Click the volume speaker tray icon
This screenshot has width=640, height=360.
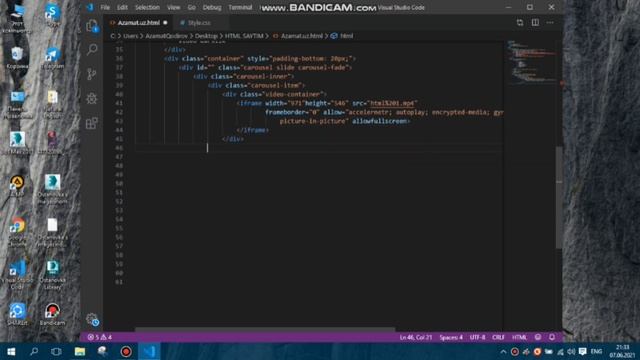click(x=571, y=351)
